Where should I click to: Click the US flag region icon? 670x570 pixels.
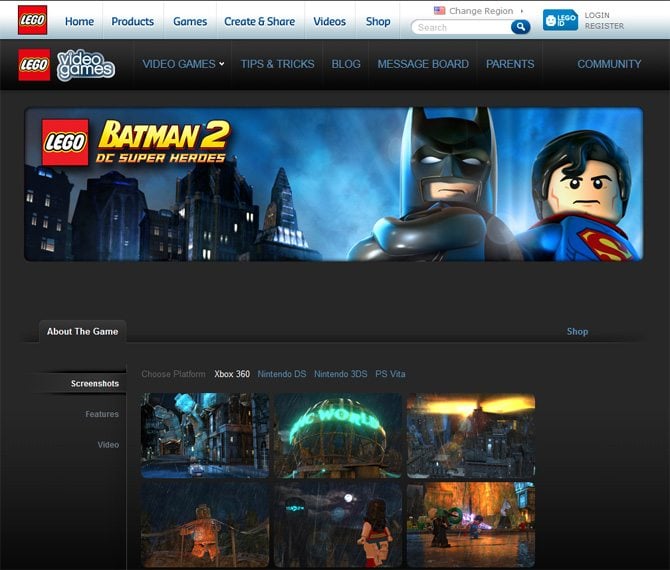tap(439, 11)
